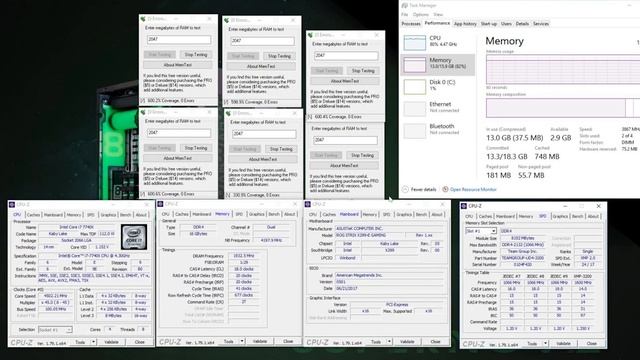Open the Users tab in Task Manager
The image size is (640, 360).
click(506, 24)
